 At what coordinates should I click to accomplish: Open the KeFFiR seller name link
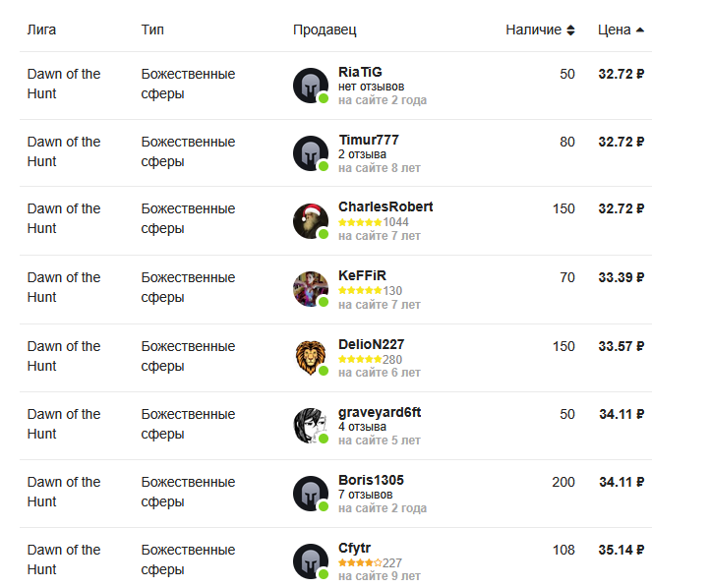coord(362,275)
